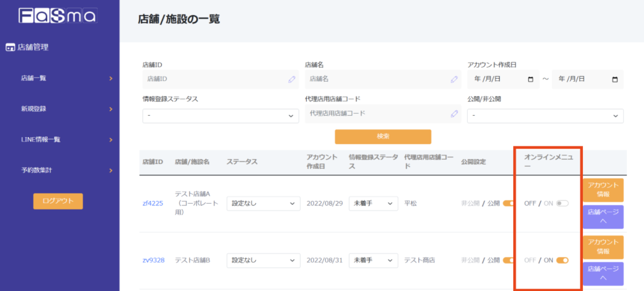Open 未着手 status dropdown for テスト店舗B
Viewport: 644px width, 291px height.
pos(374,260)
